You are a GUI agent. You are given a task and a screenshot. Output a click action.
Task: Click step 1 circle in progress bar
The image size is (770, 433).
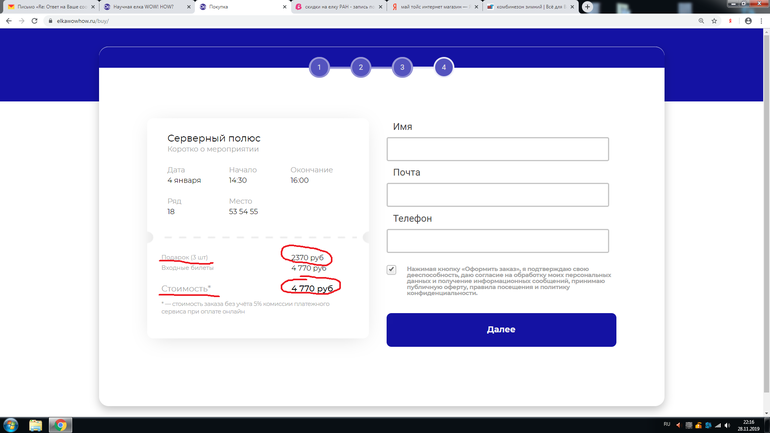[x=318, y=68]
